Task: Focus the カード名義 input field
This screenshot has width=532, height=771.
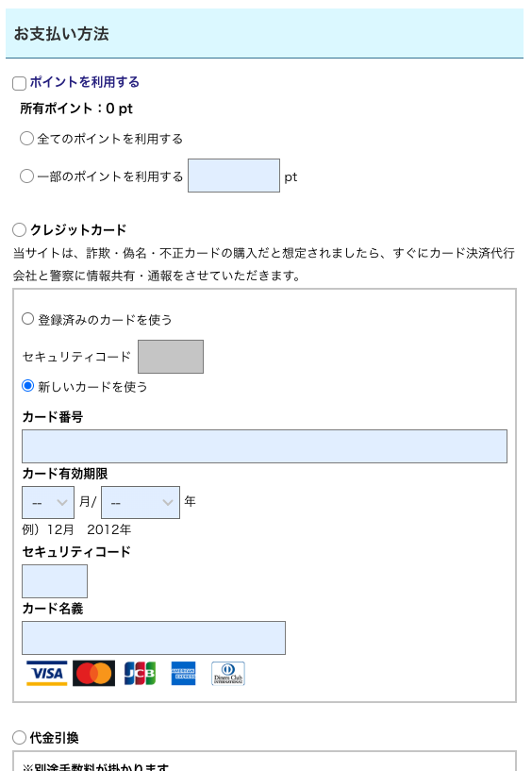Action: [x=154, y=638]
